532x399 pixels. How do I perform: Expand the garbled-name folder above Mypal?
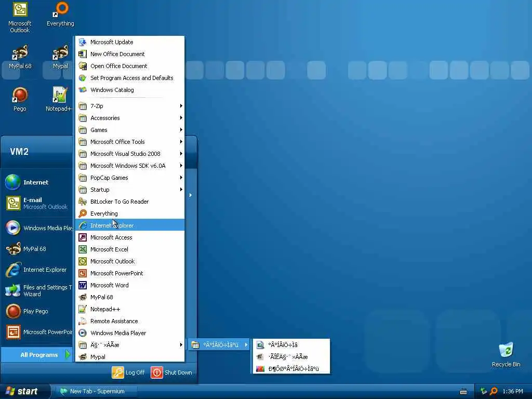coord(130,345)
